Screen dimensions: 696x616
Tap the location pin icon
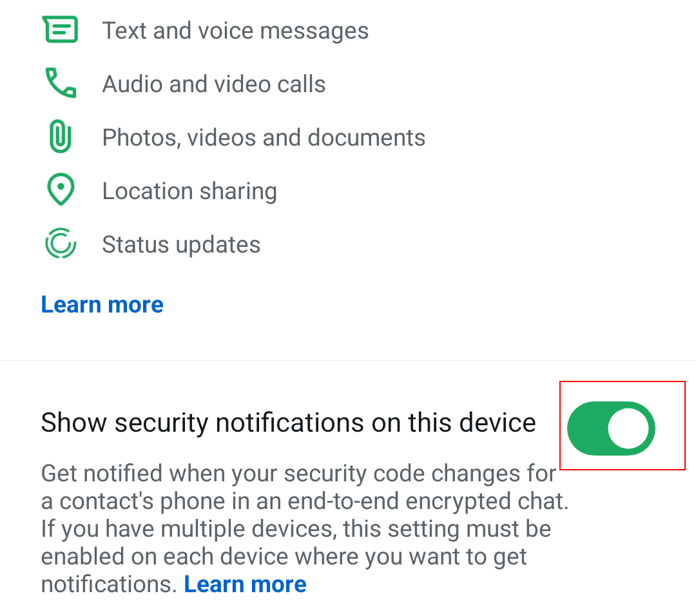[x=60, y=191]
